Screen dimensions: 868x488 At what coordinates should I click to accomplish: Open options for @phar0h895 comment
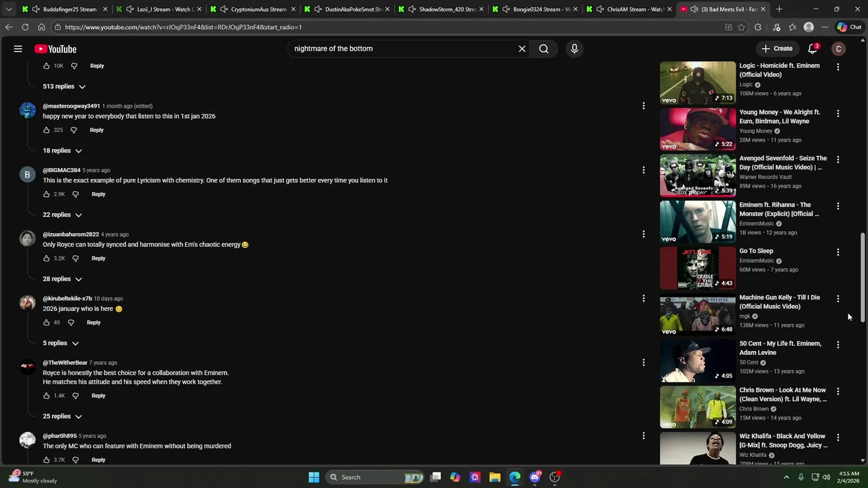644,436
